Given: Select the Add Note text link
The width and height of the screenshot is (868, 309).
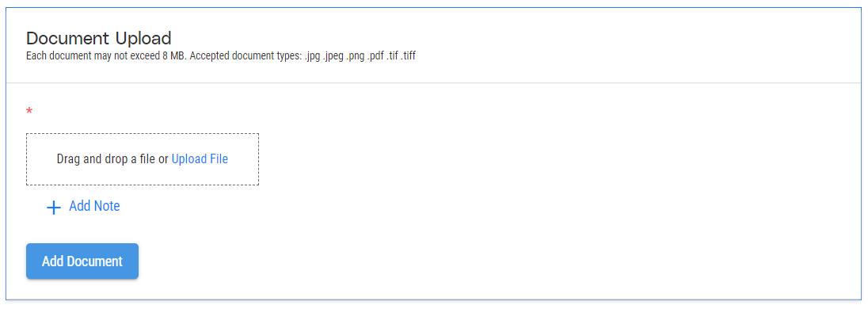Looking at the screenshot, I should tap(95, 206).
